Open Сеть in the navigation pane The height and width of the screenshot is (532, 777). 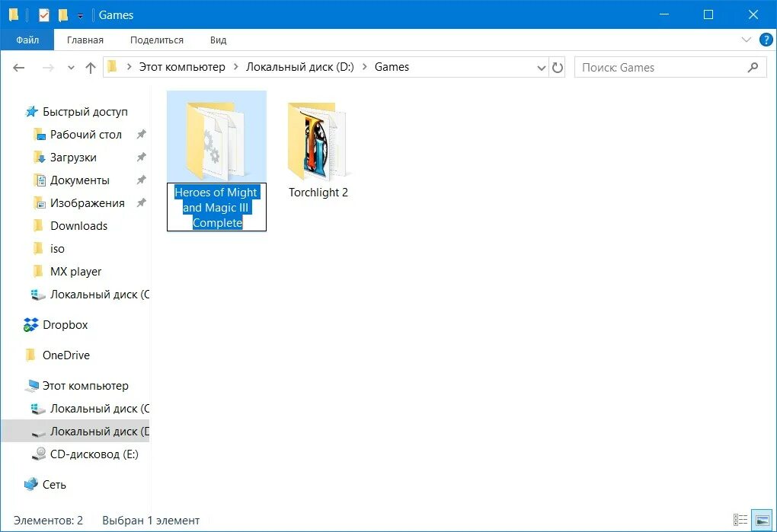[x=54, y=485]
